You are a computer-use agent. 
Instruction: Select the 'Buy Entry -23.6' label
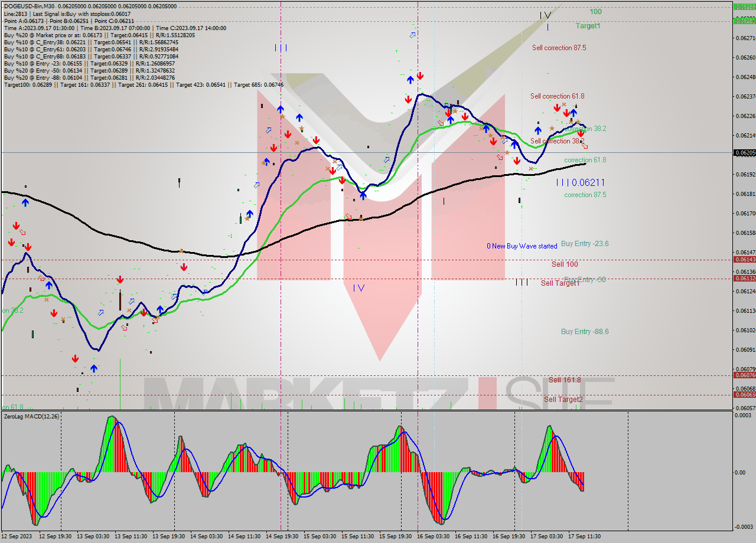[x=585, y=243]
